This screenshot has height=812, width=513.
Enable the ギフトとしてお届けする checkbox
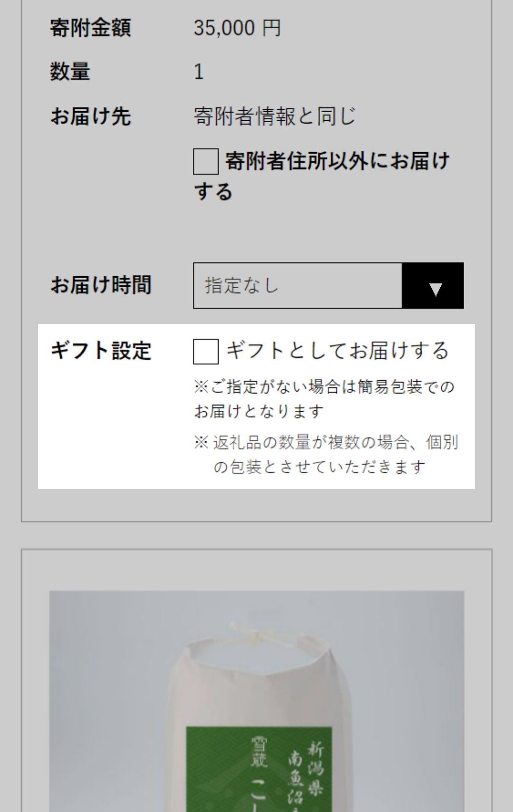pos(206,351)
